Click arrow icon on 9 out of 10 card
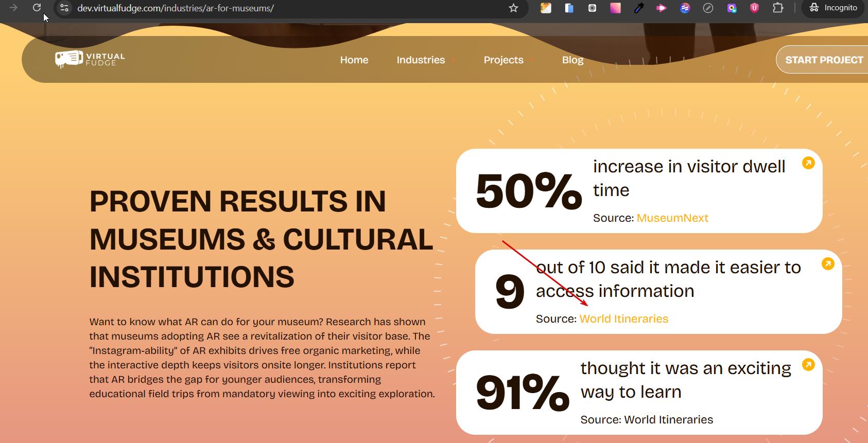 828,264
